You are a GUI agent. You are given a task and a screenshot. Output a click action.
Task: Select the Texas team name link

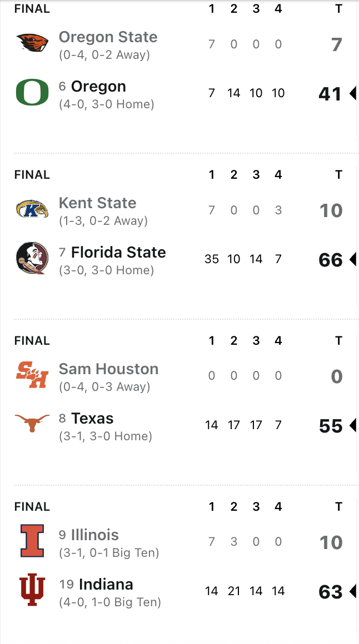pyautogui.click(x=92, y=419)
